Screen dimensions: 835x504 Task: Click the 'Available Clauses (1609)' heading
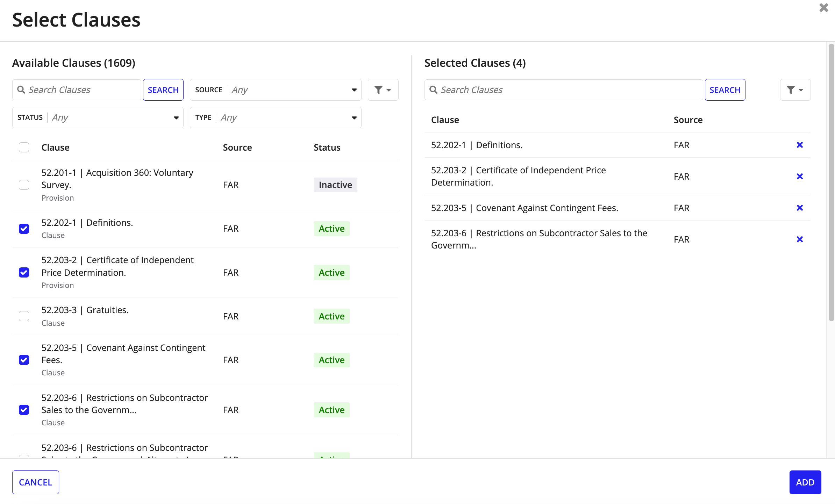(x=74, y=63)
